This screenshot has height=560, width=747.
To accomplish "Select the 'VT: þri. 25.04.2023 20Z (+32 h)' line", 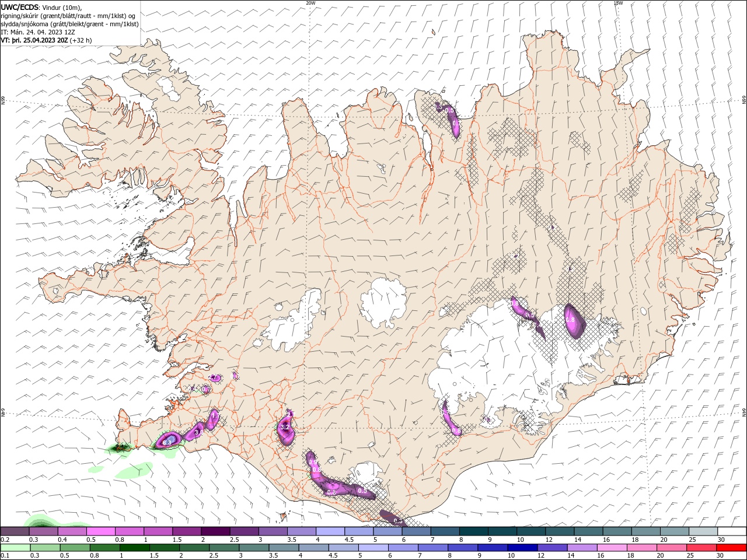I will (46, 40).
